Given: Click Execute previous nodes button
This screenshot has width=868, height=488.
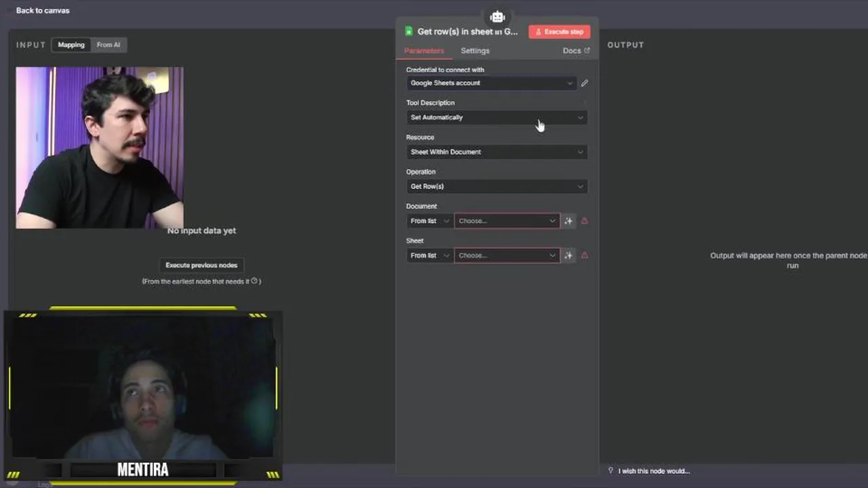Looking at the screenshot, I should [x=201, y=265].
